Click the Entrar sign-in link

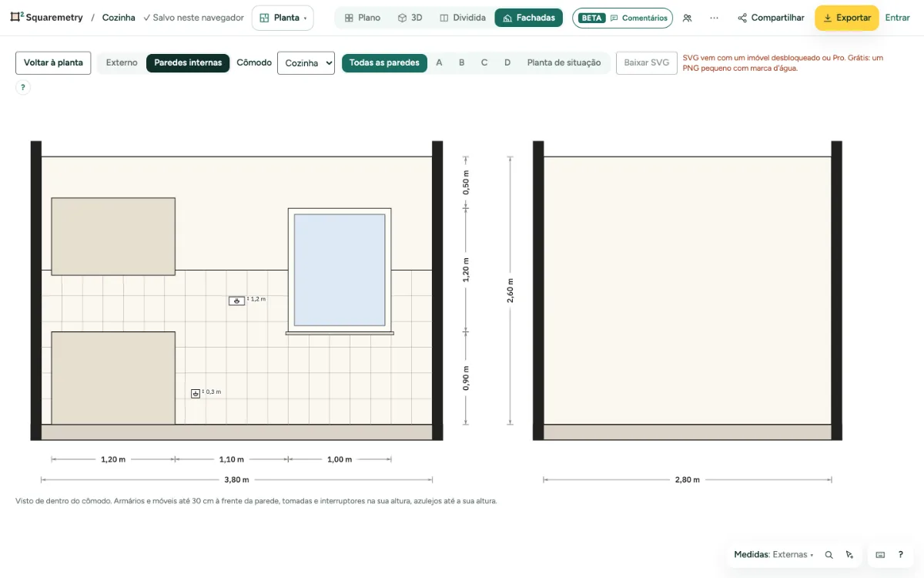click(897, 18)
